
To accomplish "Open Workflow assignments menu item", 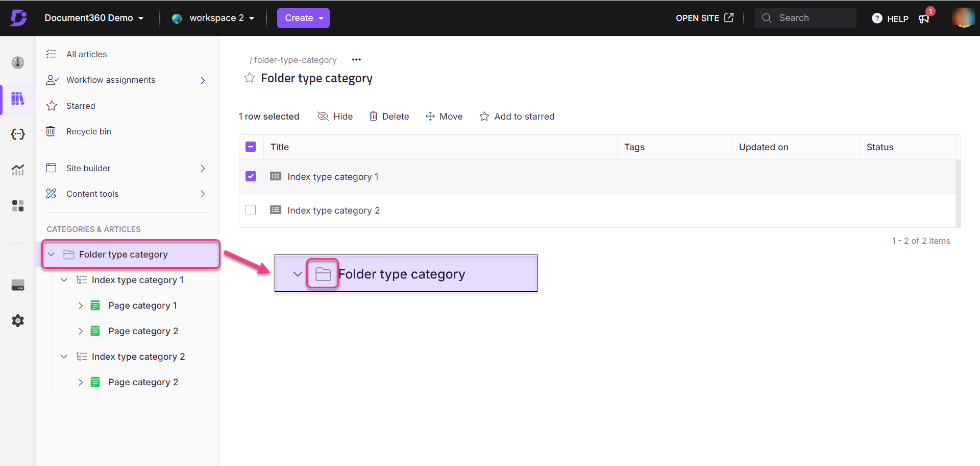I will pos(111,80).
